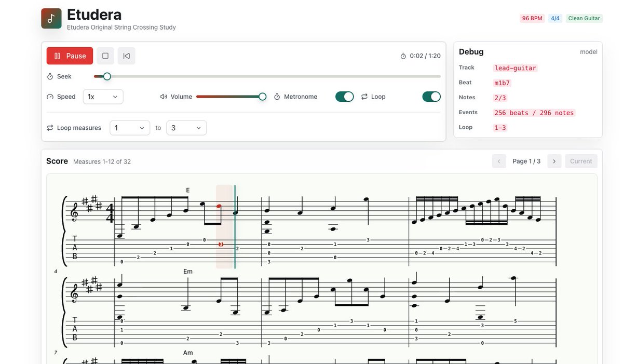Stop playback with the square button

click(x=105, y=56)
